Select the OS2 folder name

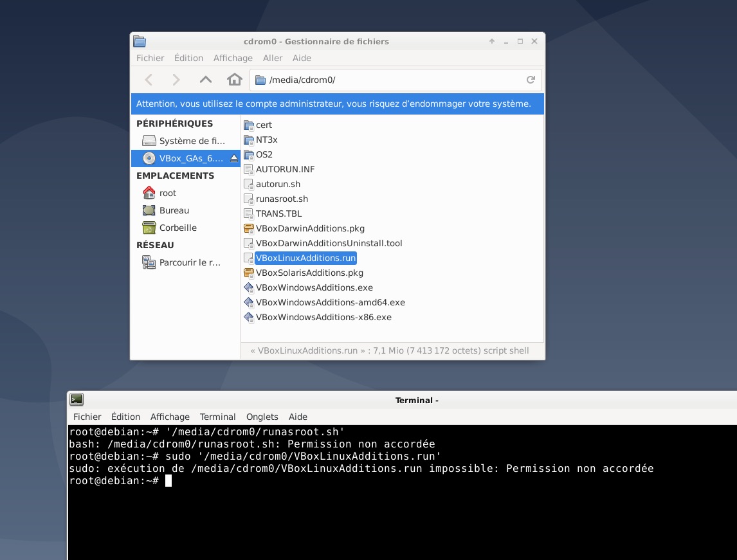264,154
